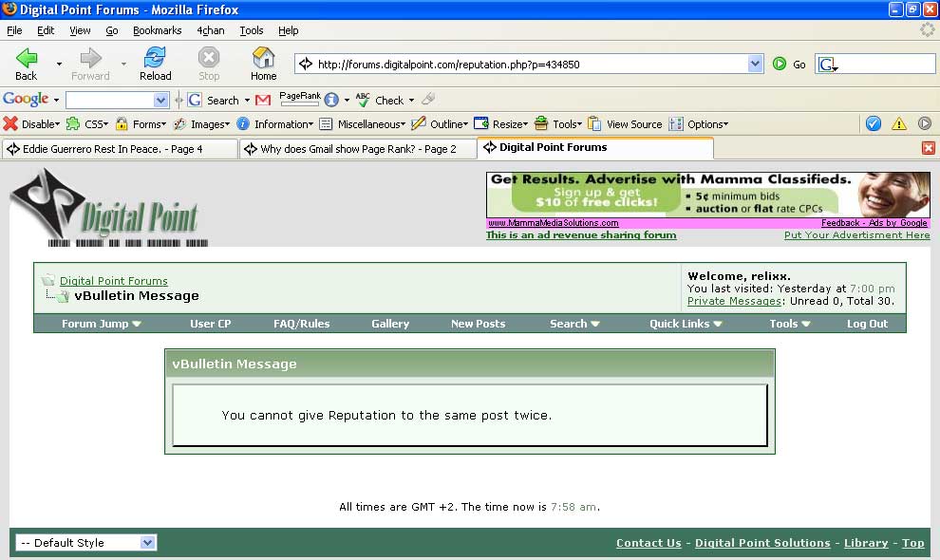
Task: Click the blue checkmark standards icon
Action: [874, 123]
